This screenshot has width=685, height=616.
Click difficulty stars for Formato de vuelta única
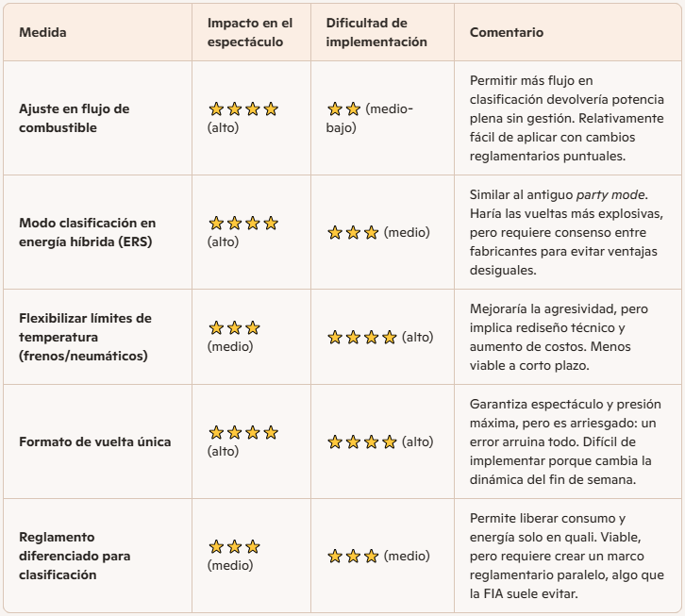point(361,441)
